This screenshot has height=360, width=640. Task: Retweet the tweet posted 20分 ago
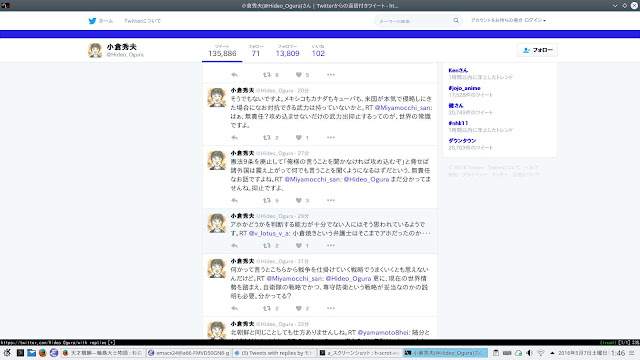click(267, 138)
